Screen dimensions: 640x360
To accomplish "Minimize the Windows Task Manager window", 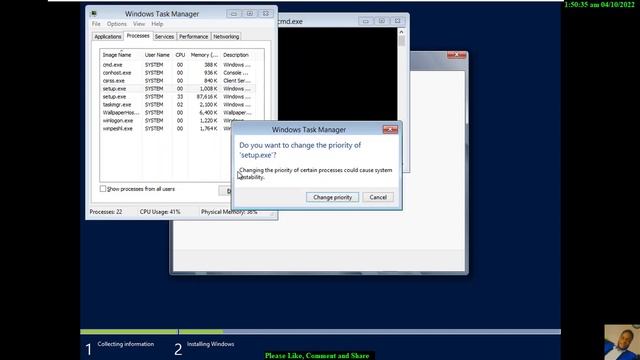I will (x=234, y=13).
